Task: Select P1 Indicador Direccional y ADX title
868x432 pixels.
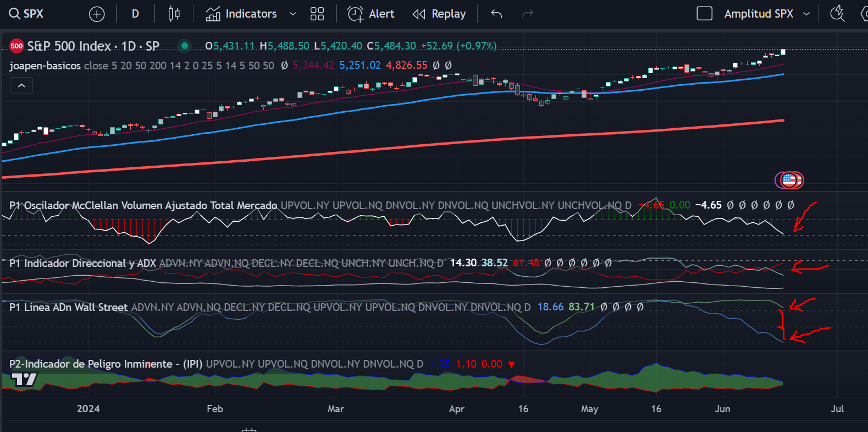Action: coord(83,263)
